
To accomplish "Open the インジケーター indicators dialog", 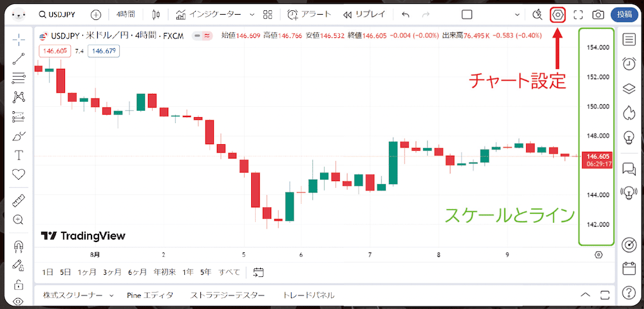I will pyautogui.click(x=209, y=15).
